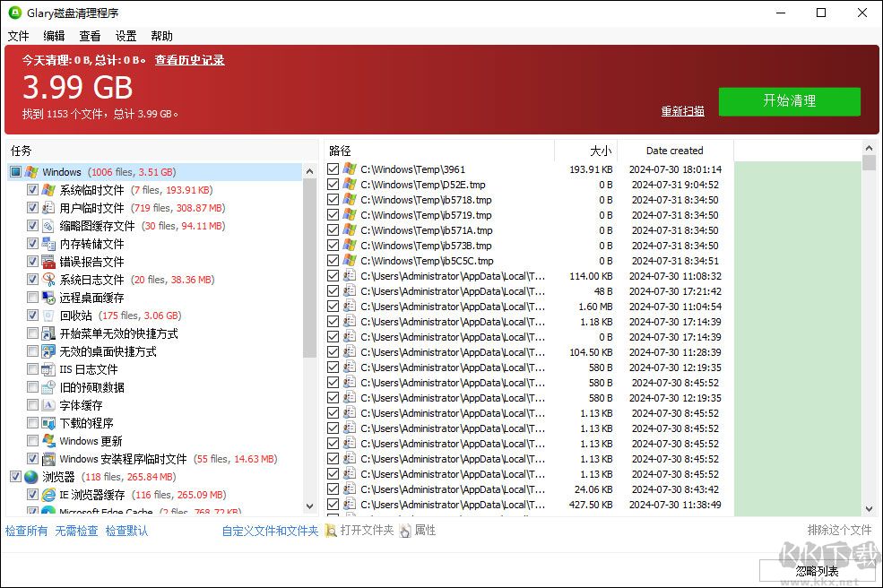Click file icon for C:\Windows\Temp\3961
This screenshot has height=588, width=883.
(x=351, y=169)
